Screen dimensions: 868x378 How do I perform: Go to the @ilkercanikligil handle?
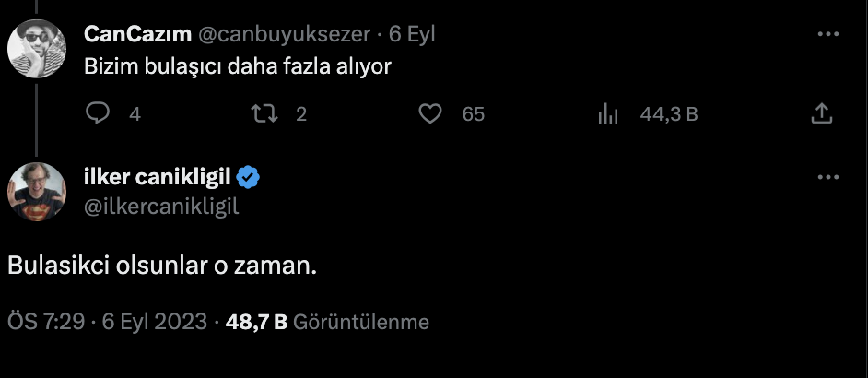tap(161, 207)
